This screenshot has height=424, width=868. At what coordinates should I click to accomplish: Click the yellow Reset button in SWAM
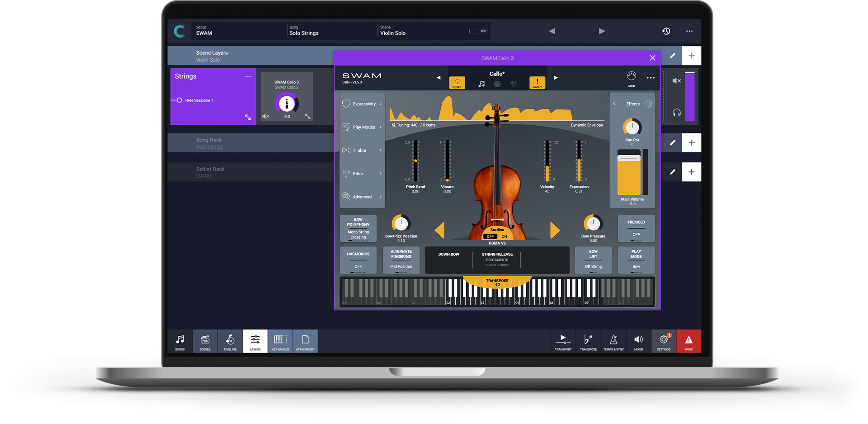457,83
